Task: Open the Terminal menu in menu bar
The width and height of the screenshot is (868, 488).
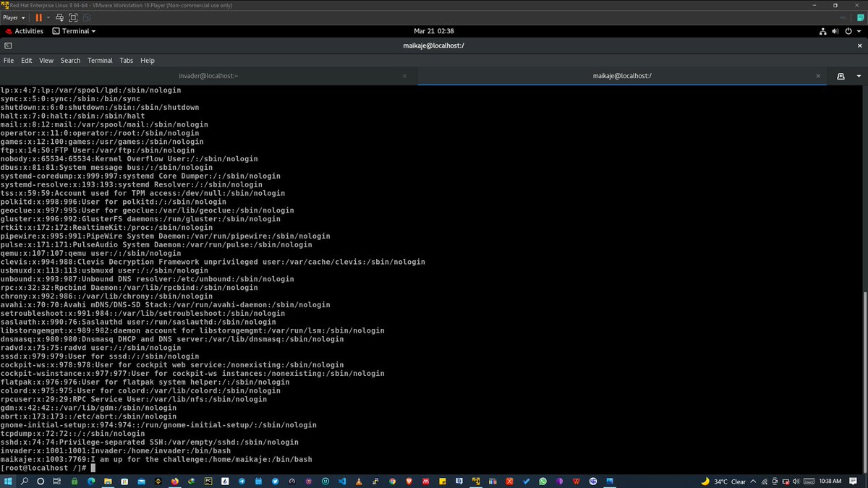Action: [x=100, y=61]
